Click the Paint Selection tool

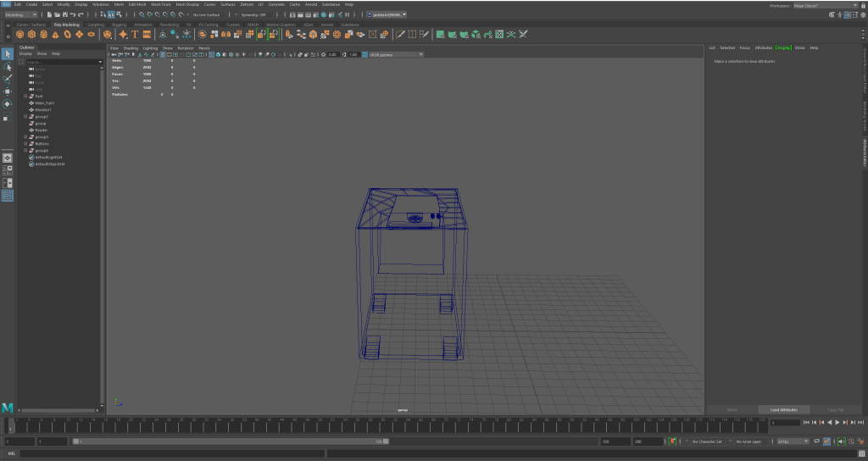[8, 78]
